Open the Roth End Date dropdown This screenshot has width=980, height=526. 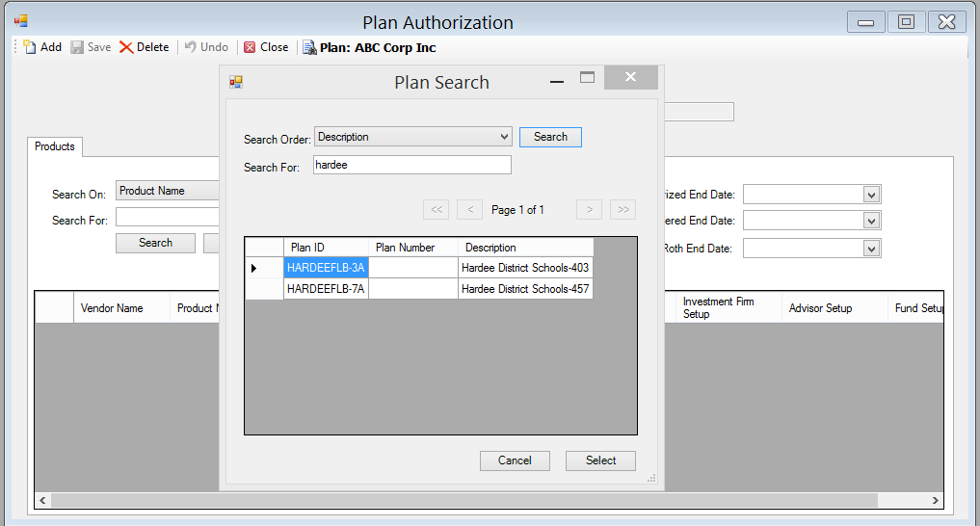(x=872, y=249)
